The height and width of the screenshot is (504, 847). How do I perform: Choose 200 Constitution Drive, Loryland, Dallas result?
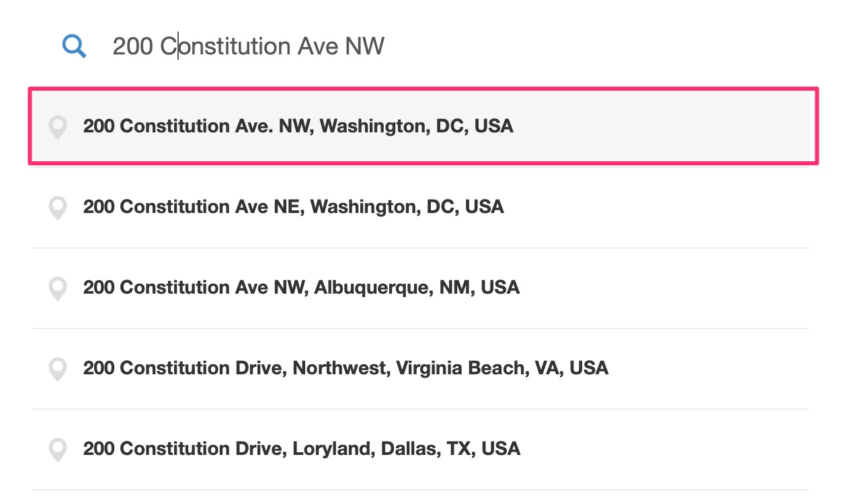point(421,450)
